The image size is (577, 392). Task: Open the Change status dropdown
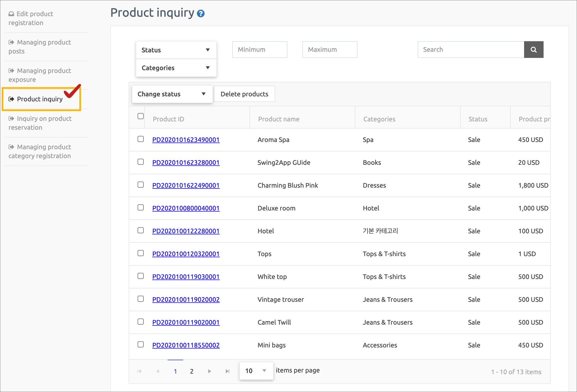coord(172,94)
